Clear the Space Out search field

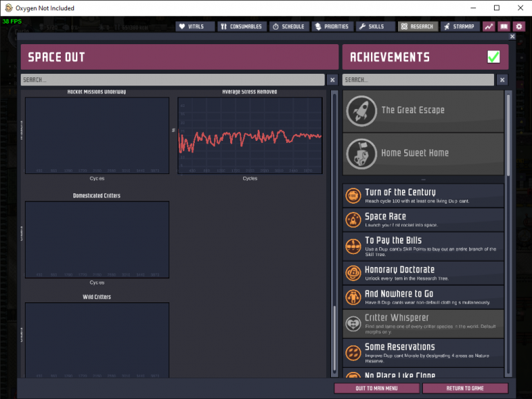[332, 79]
